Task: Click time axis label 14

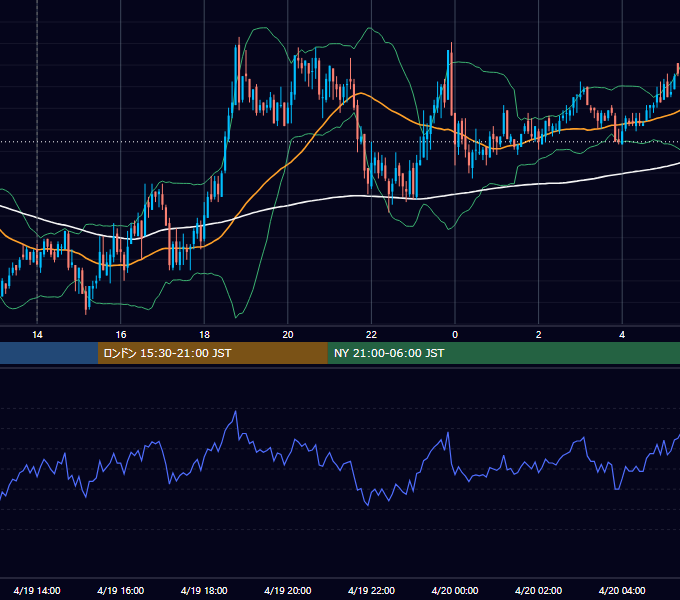Action: [37, 335]
